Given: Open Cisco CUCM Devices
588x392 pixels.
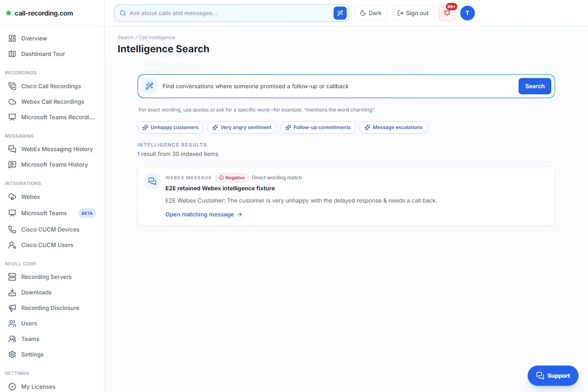Looking at the screenshot, I should tap(52, 229).
